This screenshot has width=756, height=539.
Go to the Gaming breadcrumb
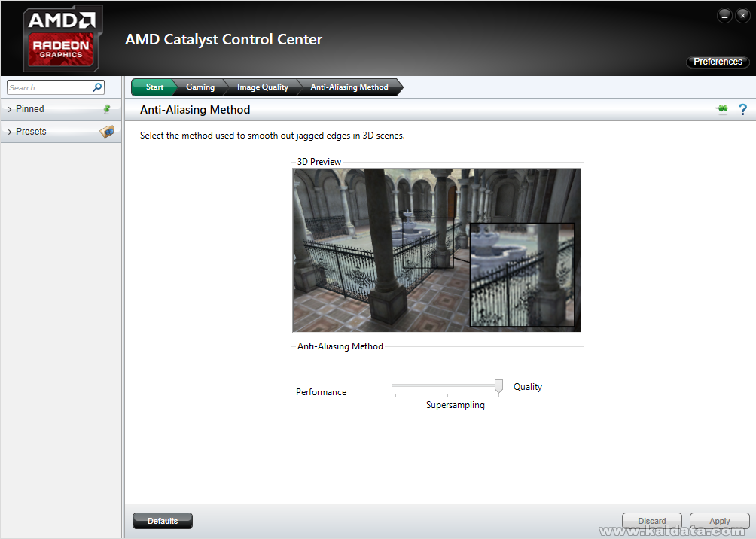200,87
